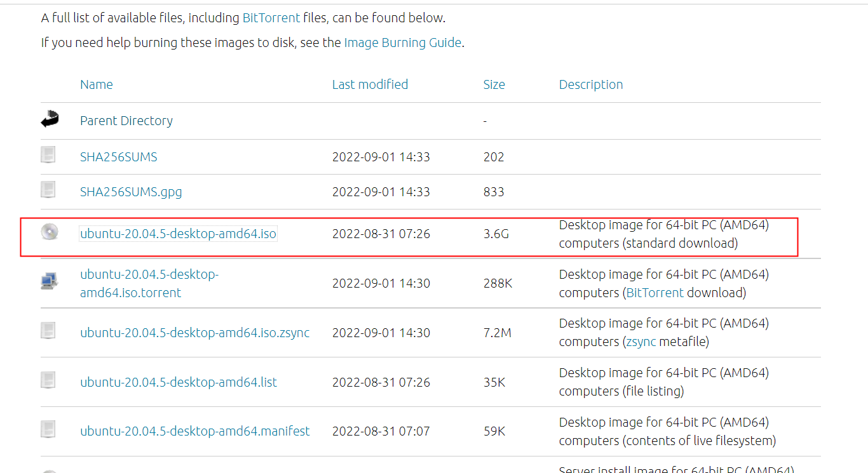Click the date 2022-09-01 14:33 in the SHA256SUMS row
The image size is (868, 473).
381,157
